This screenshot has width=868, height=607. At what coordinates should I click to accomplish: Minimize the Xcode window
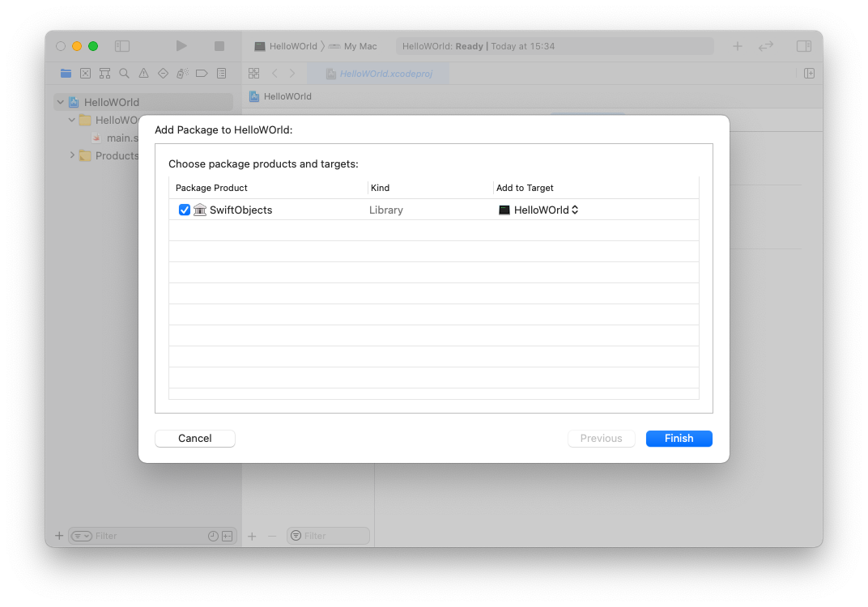point(77,46)
